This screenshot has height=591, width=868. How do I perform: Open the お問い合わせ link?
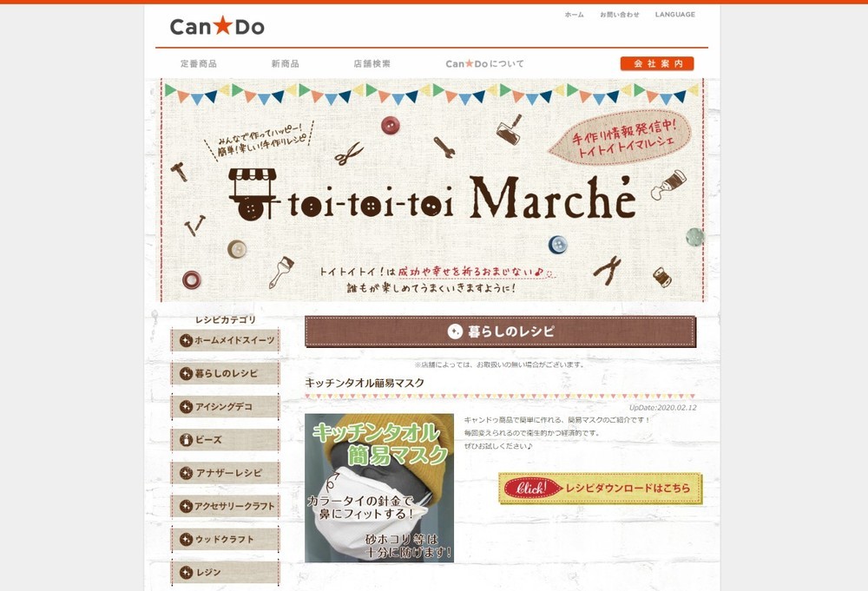click(x=620, y=15)
